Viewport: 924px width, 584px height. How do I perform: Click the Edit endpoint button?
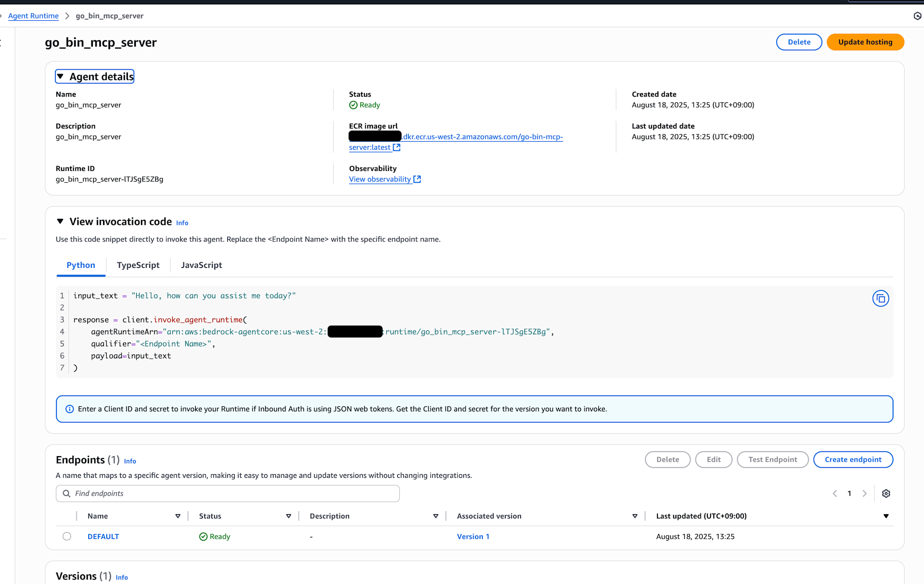(x=714, y=459)
